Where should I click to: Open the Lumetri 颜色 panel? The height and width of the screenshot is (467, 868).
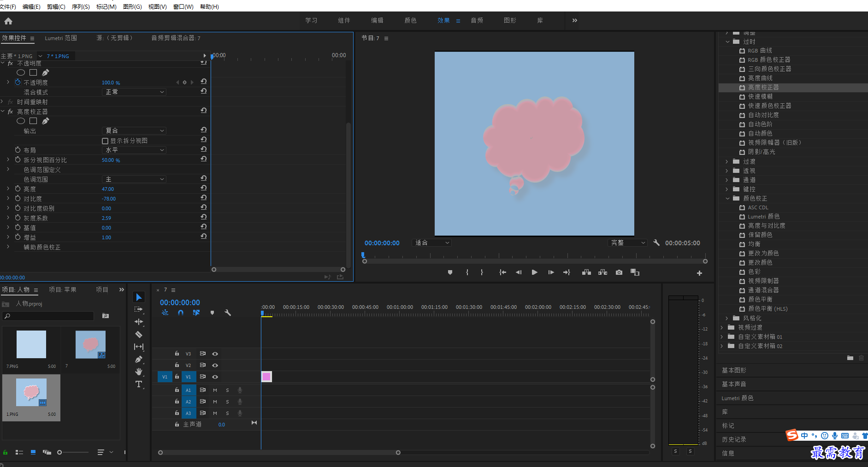pyautogui.click(x=738, y=398)
